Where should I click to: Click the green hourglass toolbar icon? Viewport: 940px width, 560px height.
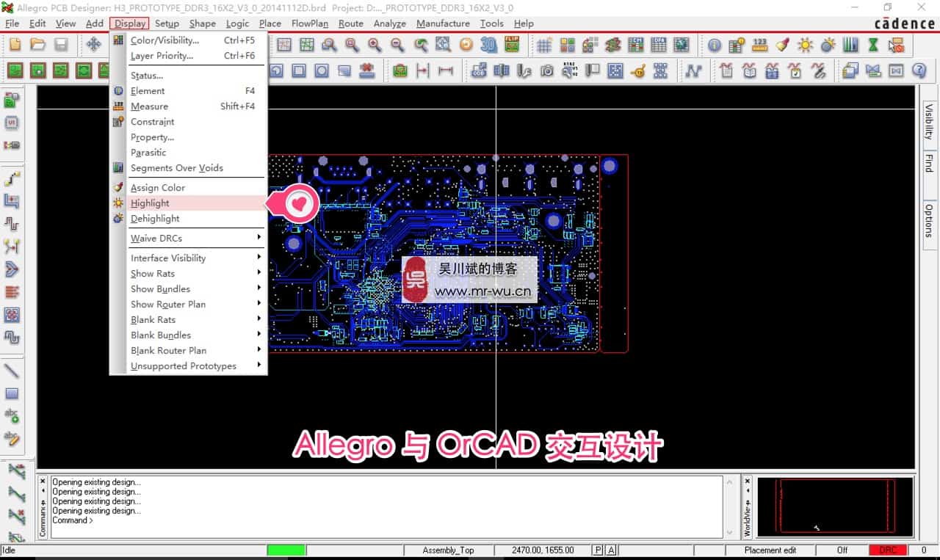[873, 45]
